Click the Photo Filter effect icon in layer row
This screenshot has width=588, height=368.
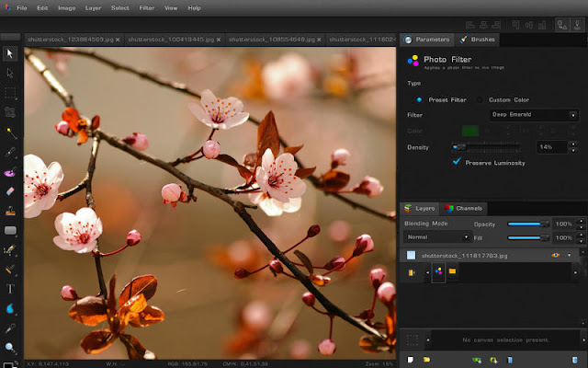(438, 271)
